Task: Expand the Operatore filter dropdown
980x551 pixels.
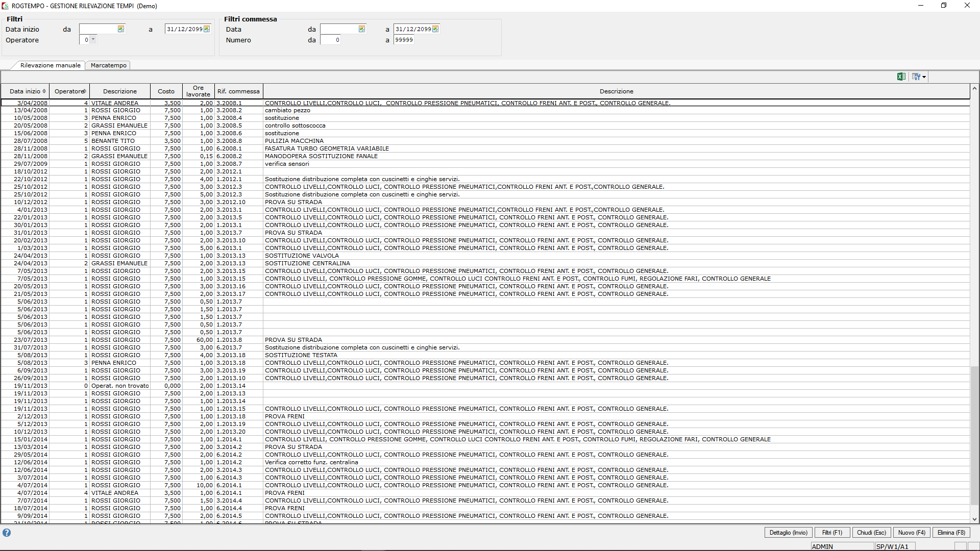Action: pos(93,40)
